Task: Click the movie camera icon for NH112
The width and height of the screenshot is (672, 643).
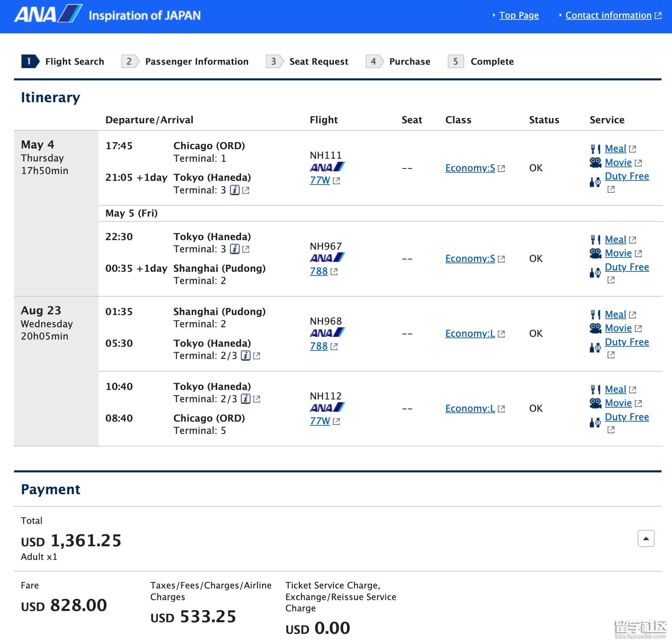Action: 595,403
